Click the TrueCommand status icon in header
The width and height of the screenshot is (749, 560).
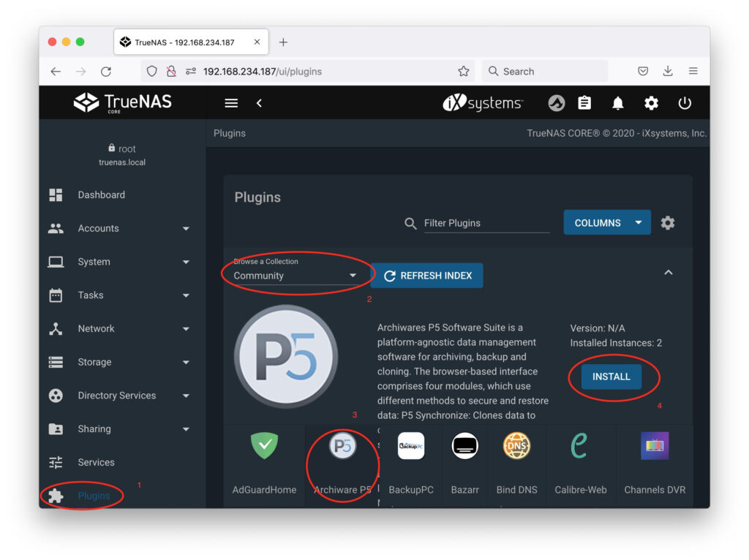click(x=557, y=103)
